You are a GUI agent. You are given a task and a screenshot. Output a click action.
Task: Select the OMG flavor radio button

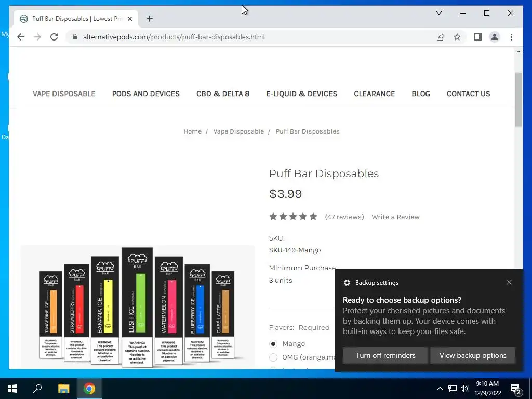tap(273, 357)
